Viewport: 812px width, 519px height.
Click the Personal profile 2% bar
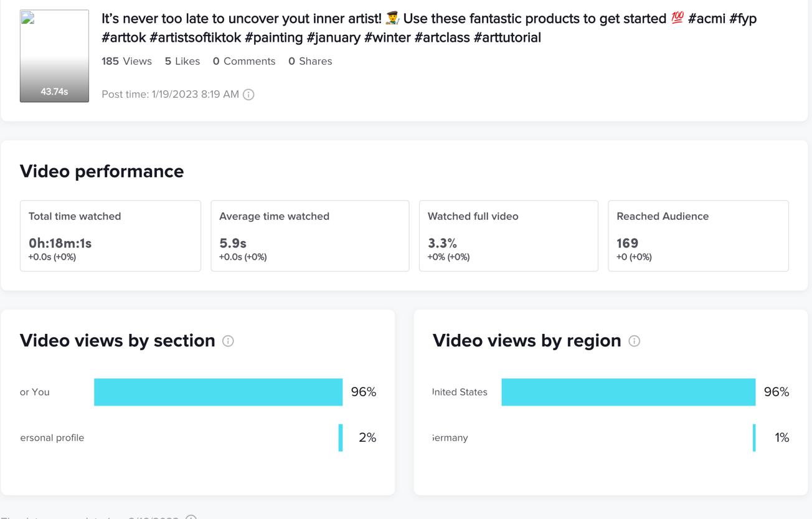coord(341,437)
